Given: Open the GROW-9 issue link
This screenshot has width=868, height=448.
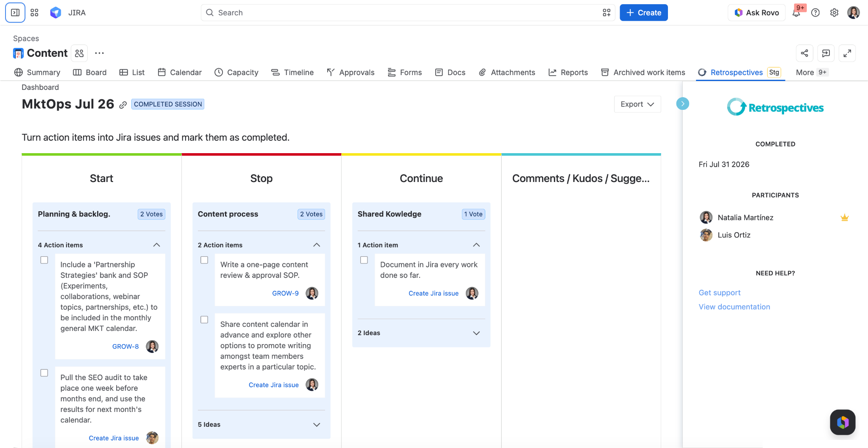Looking at the screenshot, I should tap(285, 294).
